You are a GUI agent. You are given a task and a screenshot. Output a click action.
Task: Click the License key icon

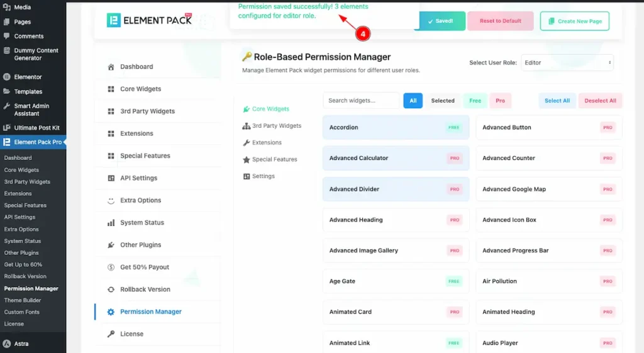click(111, 334)
